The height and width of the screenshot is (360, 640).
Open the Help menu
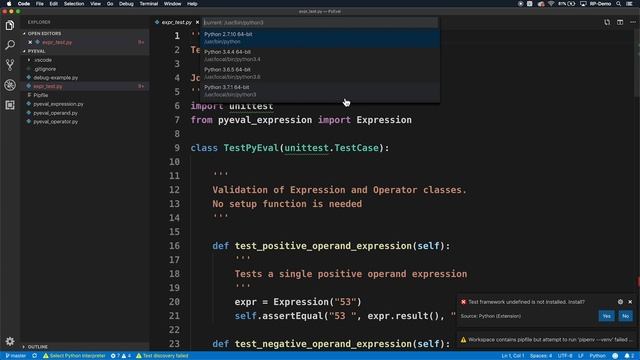tap(192, 4)
